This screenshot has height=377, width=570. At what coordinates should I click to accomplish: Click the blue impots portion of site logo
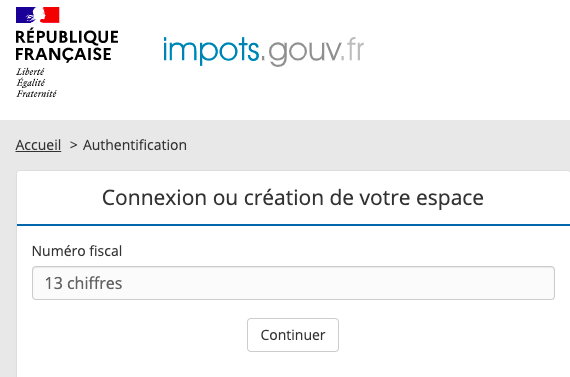211,50
